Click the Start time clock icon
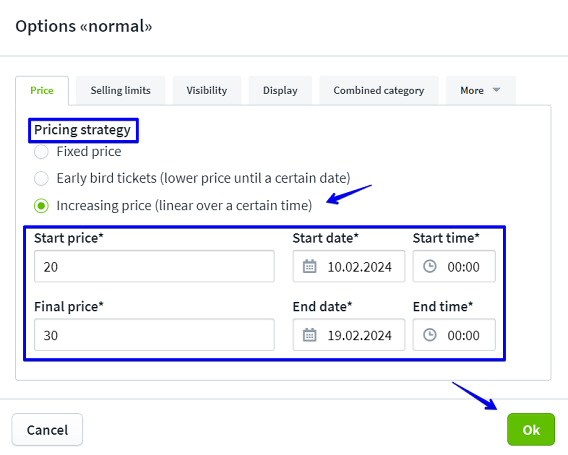The height and width of the screenshot is (455, 568). coord(430,266)
